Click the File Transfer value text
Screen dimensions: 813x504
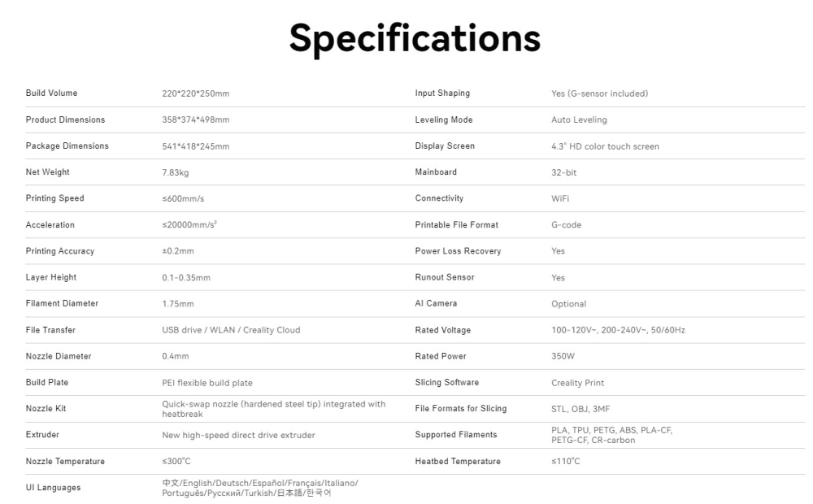click(x=231, y=330)
